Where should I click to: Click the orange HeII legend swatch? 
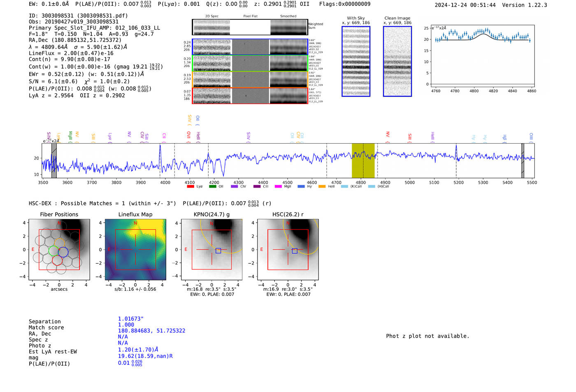click(322, 186)
